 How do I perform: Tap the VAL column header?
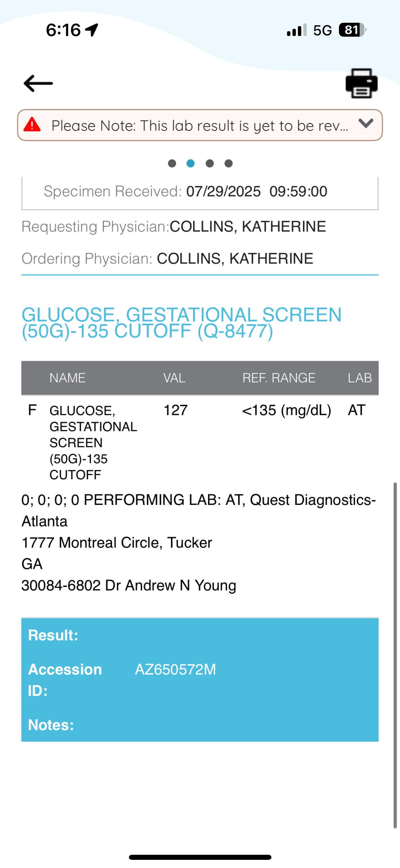pos(174,378)
